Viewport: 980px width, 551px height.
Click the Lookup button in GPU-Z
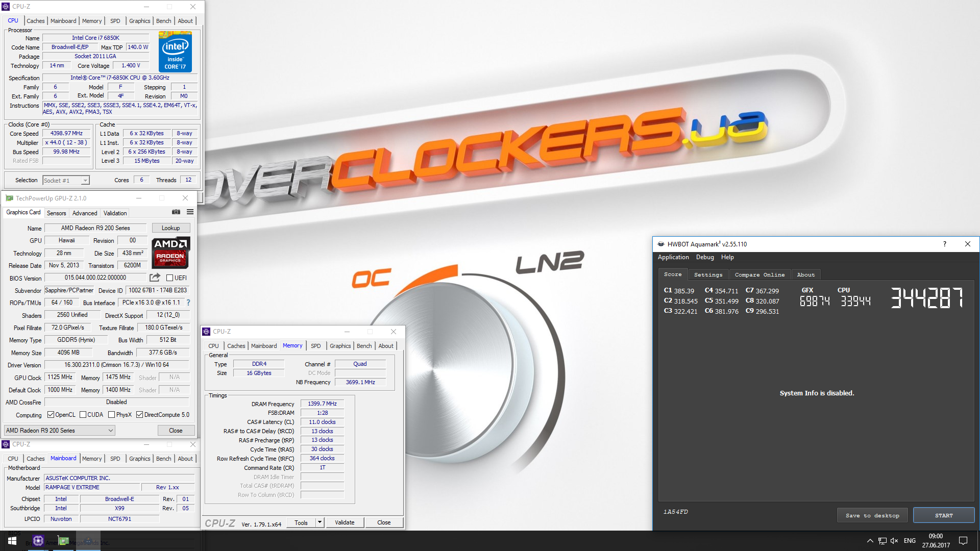[171, 228]
